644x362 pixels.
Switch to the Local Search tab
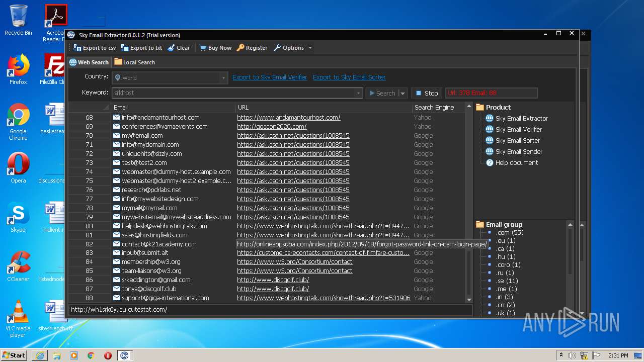click(x=134, y=62)
